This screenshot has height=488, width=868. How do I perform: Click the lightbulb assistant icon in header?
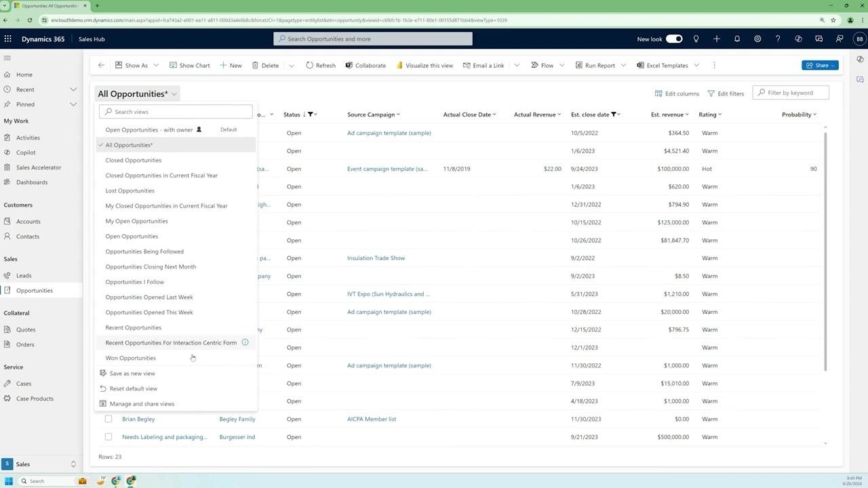(696, 39)
